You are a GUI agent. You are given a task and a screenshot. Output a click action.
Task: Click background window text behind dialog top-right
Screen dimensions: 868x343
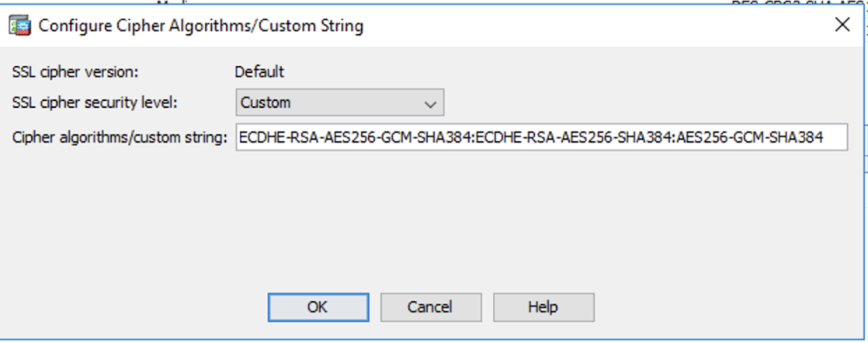[x=800, y=3]
